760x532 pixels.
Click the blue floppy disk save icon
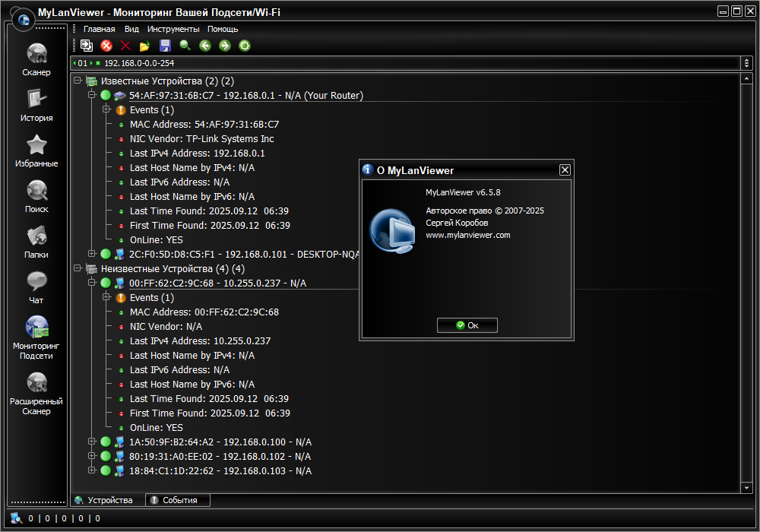point(165,46)
